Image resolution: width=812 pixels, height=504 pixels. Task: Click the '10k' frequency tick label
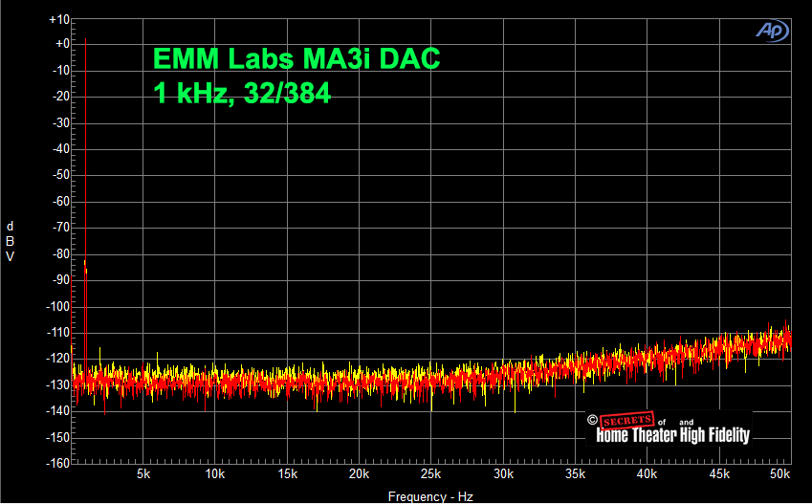click(215, 474)
